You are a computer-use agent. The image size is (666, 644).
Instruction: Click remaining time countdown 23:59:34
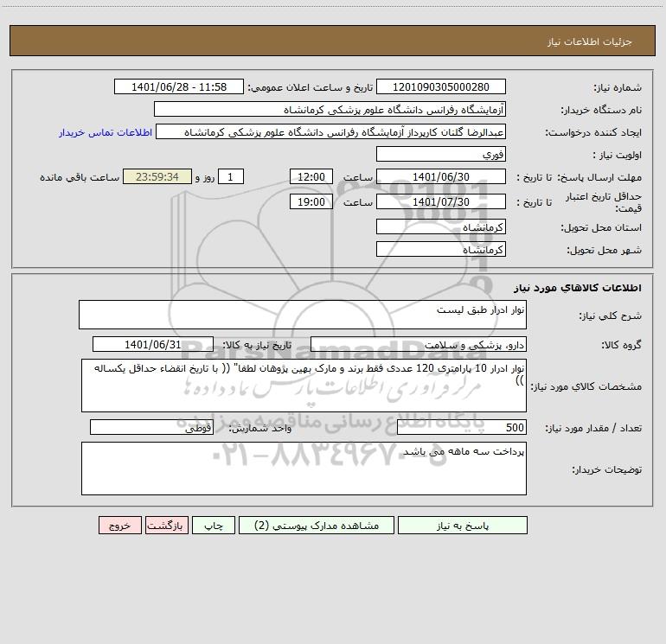[x=157, y=176]
